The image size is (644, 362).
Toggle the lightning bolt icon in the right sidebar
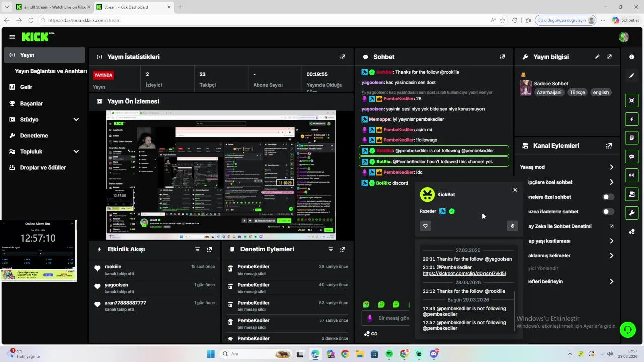632,119
